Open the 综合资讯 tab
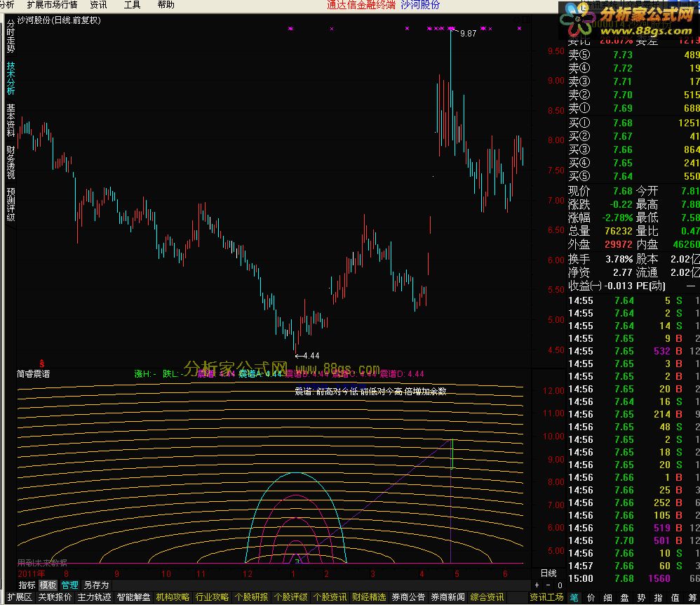Viewport: 700px width, 605px height. 487,597
